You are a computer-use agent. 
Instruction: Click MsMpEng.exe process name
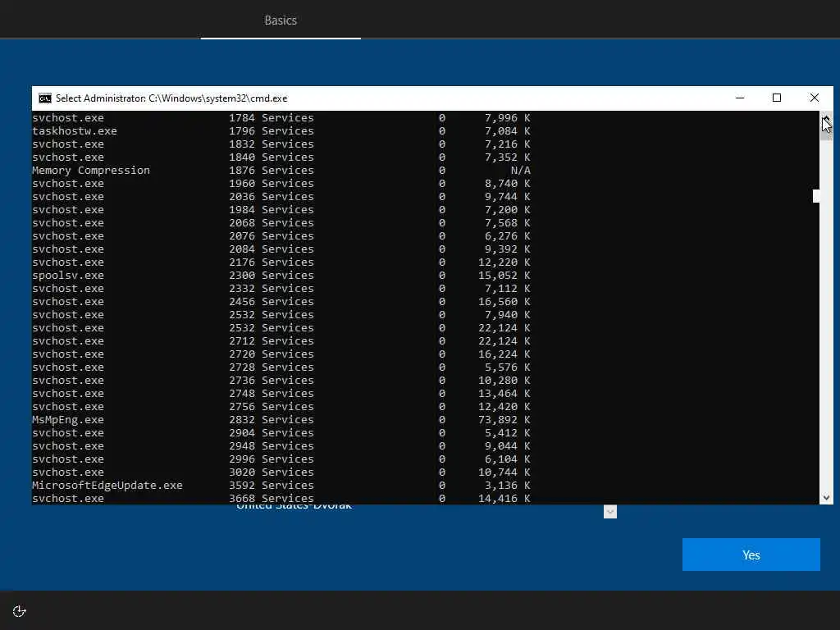click(x=68, y=420)
